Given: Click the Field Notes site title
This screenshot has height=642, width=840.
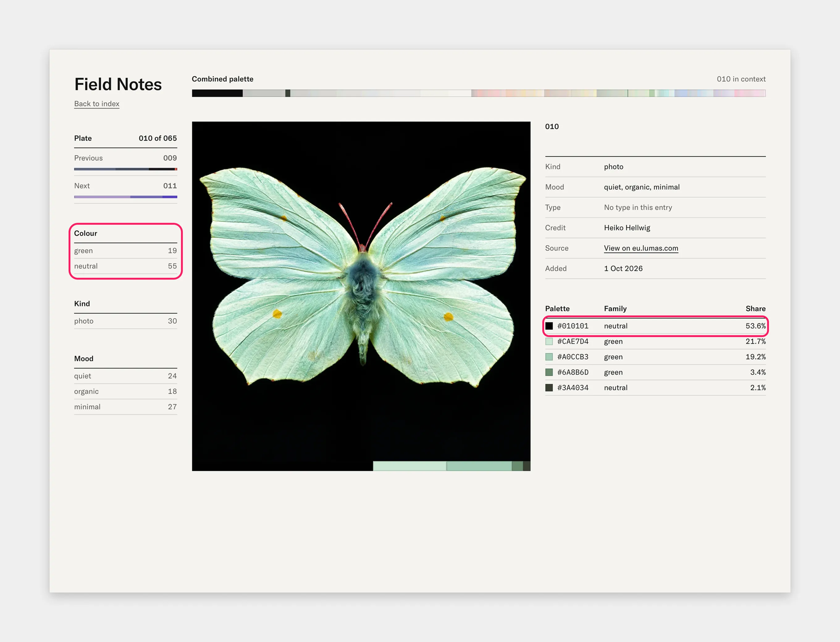Looking at the screenshot, I should [118, 85].
